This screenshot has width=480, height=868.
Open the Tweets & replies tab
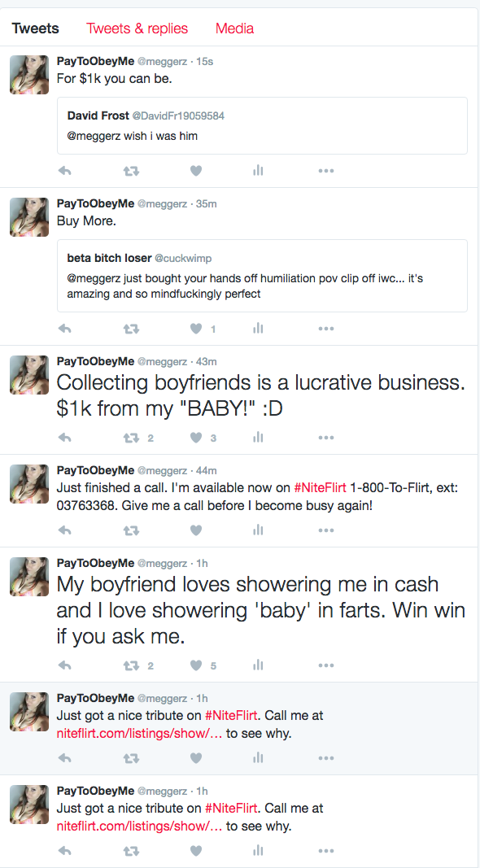[137, 28]
